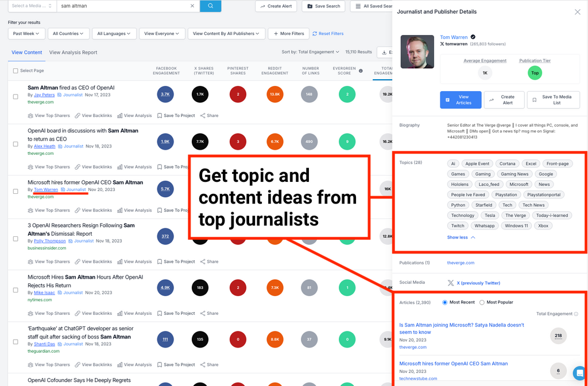Image resolution: width=588 pixels, height=386 pixels.
Task: Expand the All Countries dropdown
Action: 68,34
